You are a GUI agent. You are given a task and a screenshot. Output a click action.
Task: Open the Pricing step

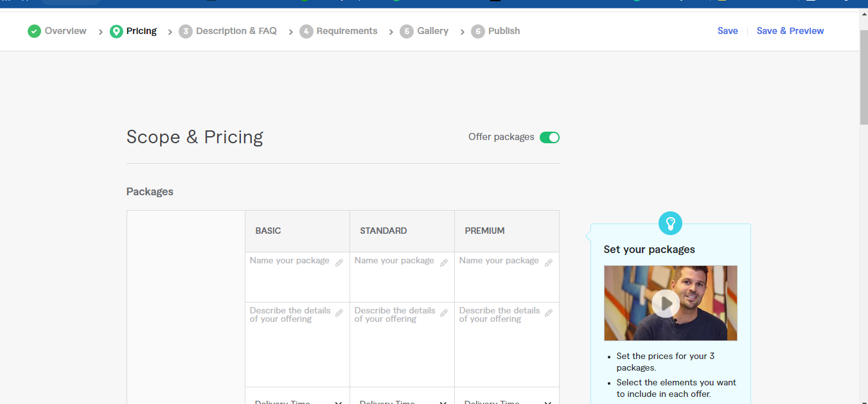pyautogui.click(x=141, y=31)
